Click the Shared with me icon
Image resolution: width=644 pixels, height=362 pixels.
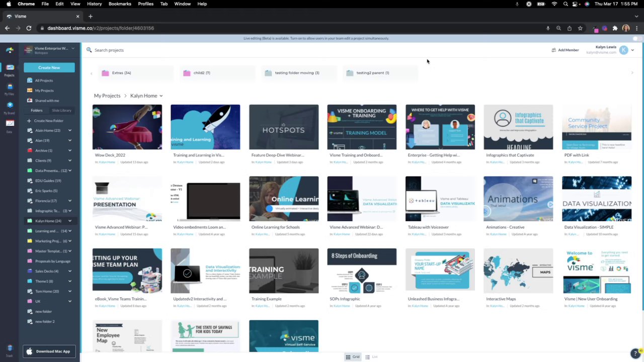pyautogui.click(x=30, y=101)
